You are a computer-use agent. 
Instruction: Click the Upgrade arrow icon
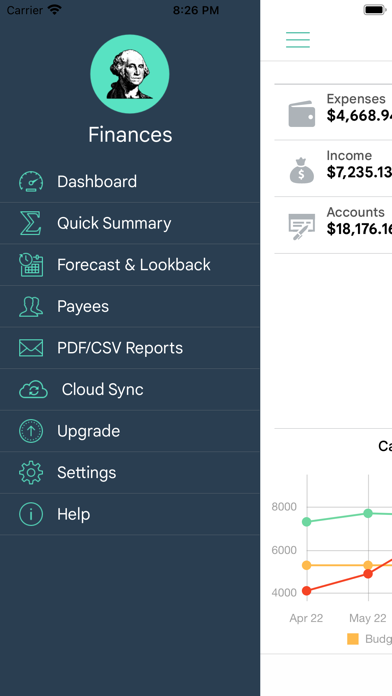pyautogui.click(x=31, y=431)
